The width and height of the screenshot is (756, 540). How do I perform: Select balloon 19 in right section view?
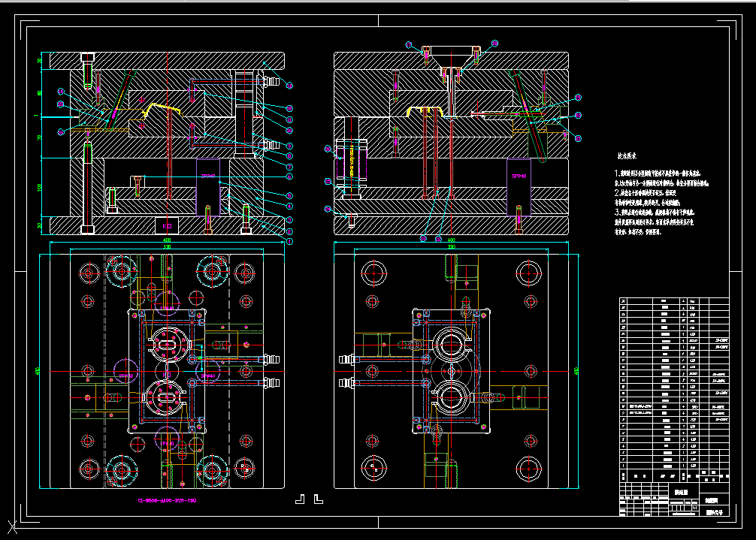click(x=578, y=98)
